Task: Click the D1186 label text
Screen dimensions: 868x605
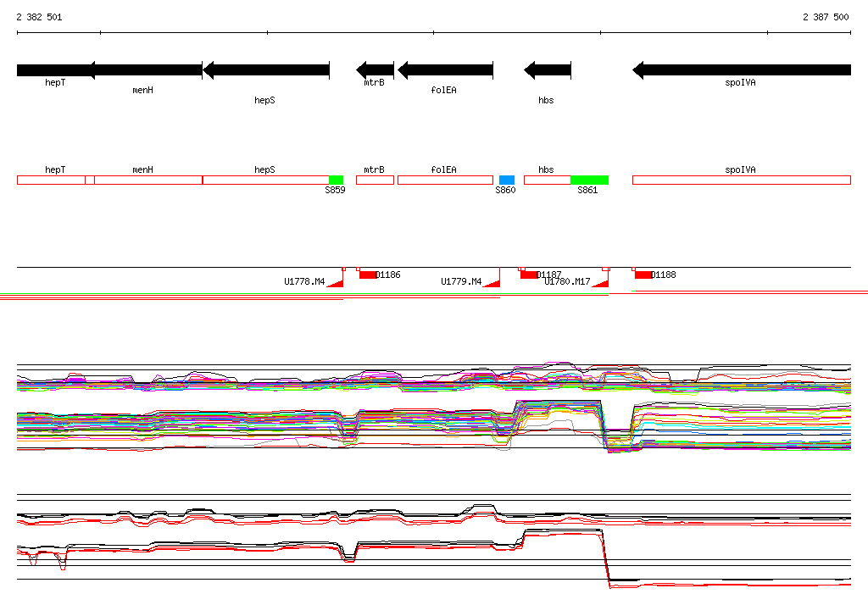Action: pyautogui.click(x=388, y=275)
